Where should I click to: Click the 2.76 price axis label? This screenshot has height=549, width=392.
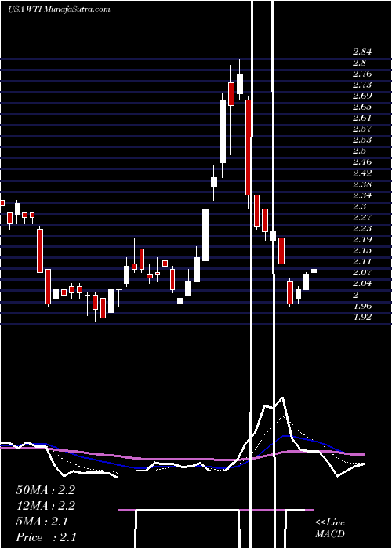362,75
